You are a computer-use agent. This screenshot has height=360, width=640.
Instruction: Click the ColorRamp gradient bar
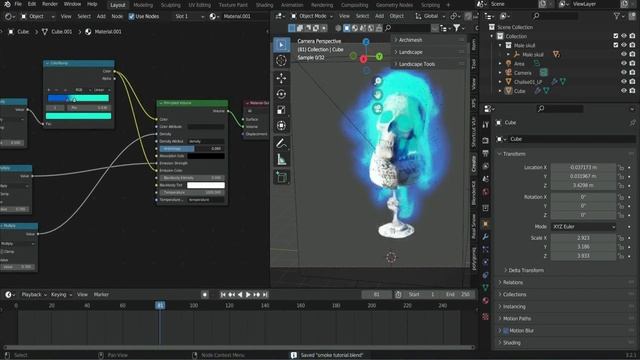coord(78,98)
